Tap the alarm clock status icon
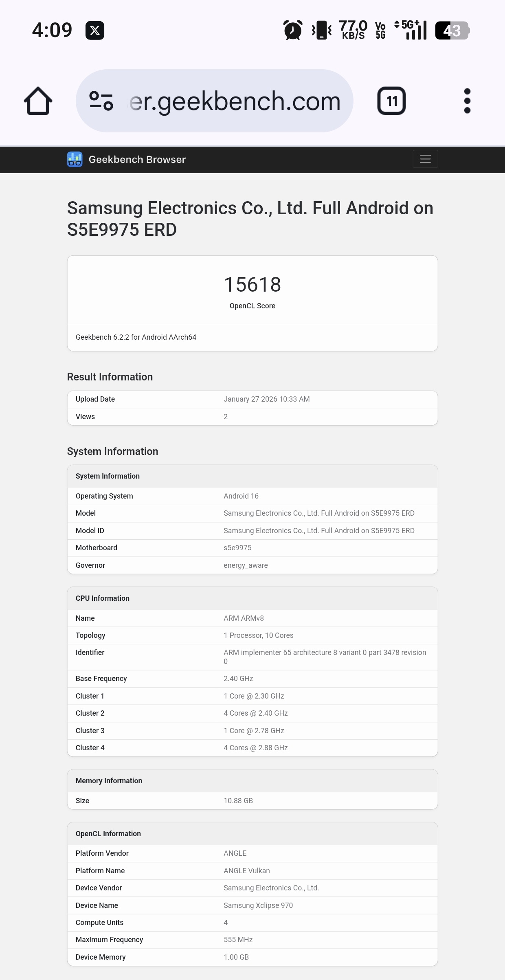 coord(292,31)
